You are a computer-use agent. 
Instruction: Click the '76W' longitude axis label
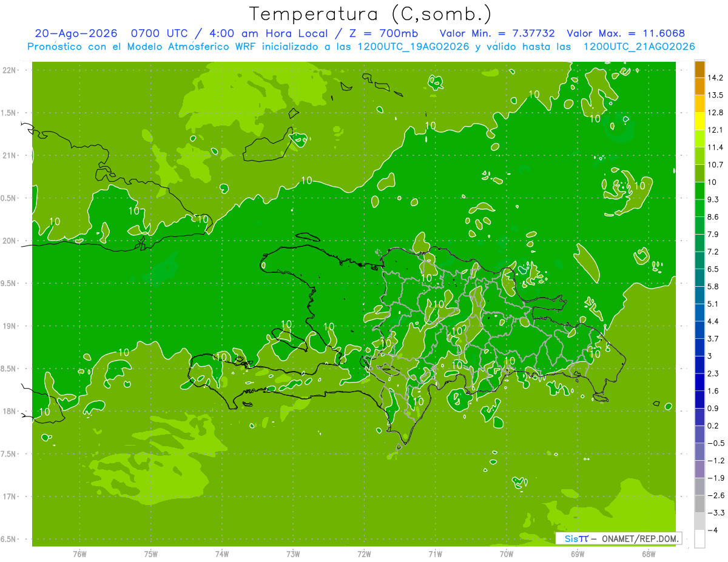click(x=79, y=554)
